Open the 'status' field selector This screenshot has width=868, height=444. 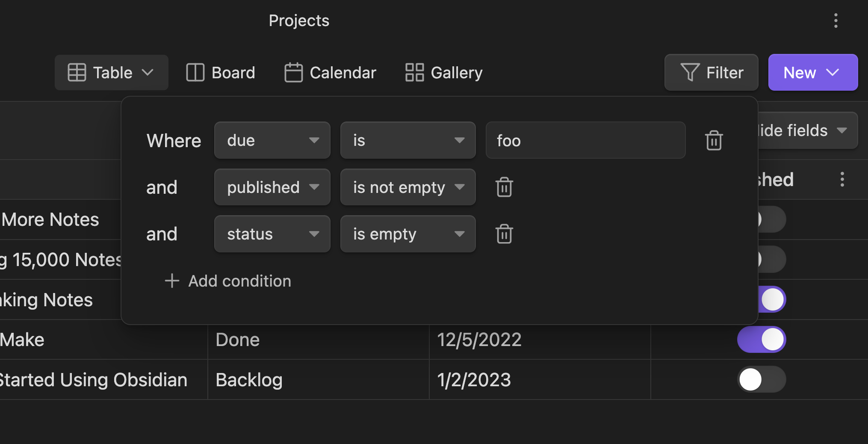click(272, 234)
